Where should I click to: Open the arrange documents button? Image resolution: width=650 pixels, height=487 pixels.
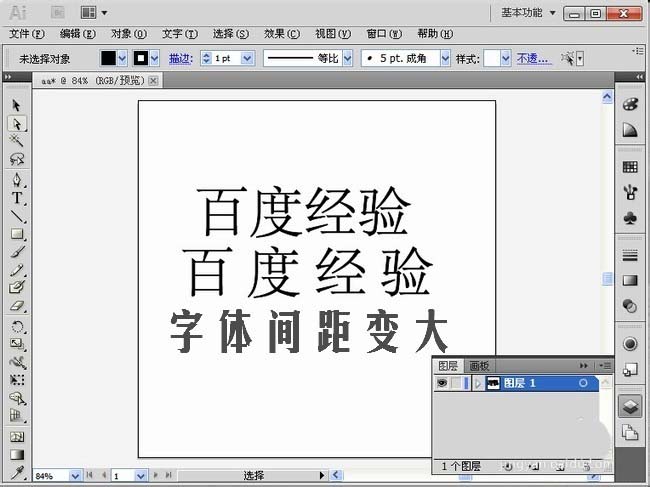coord(94,13)
